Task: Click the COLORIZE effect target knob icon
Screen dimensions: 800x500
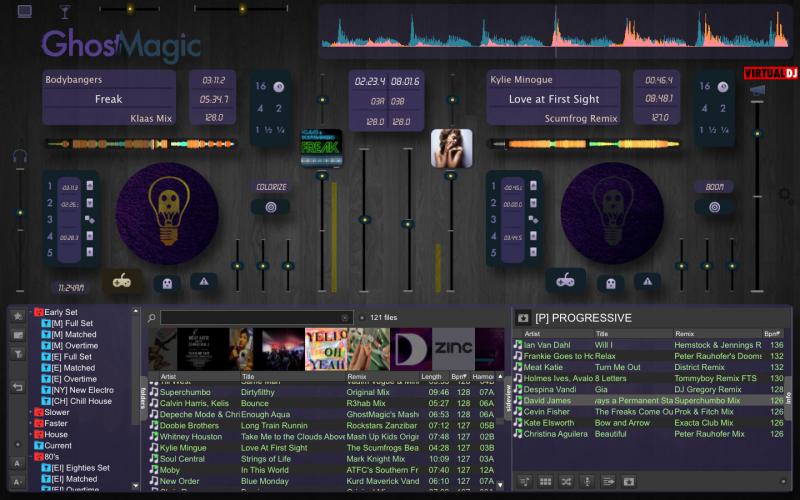Action: point(270,207)
